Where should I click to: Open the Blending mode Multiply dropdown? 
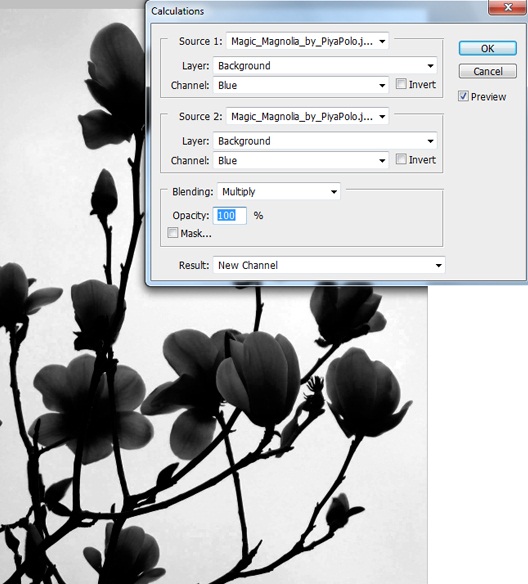point(279,192)
